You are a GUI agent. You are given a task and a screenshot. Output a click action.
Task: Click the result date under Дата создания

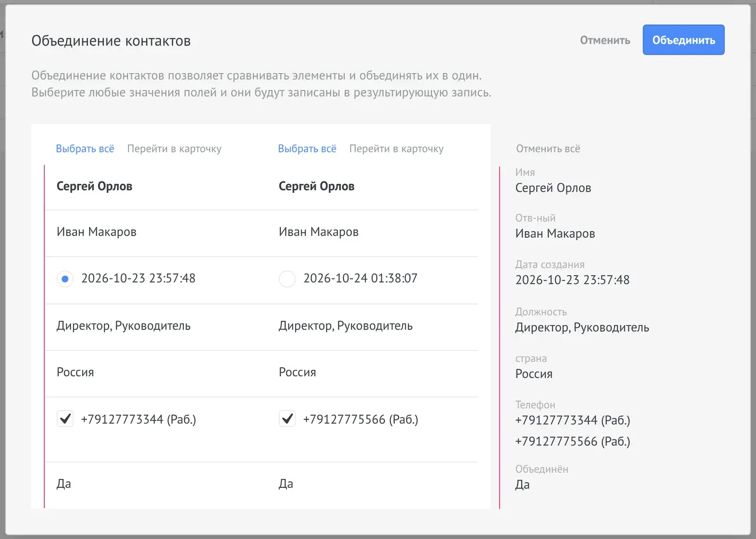(572, 280)
